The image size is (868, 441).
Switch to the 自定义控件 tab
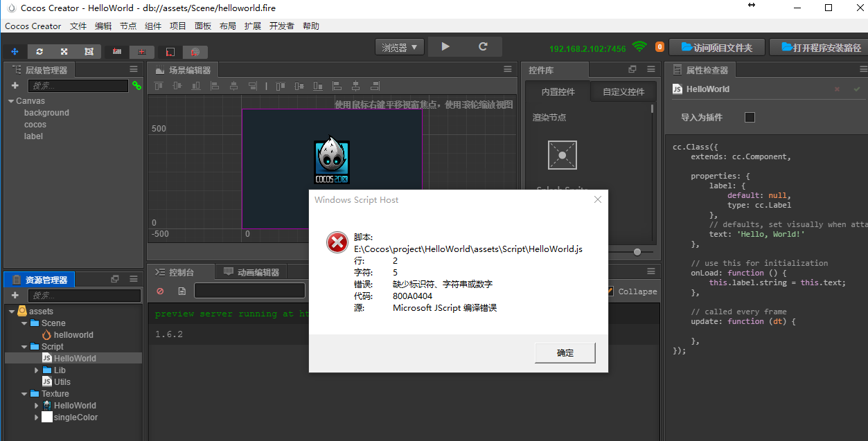pyautogui.click(x=623, y=91)
